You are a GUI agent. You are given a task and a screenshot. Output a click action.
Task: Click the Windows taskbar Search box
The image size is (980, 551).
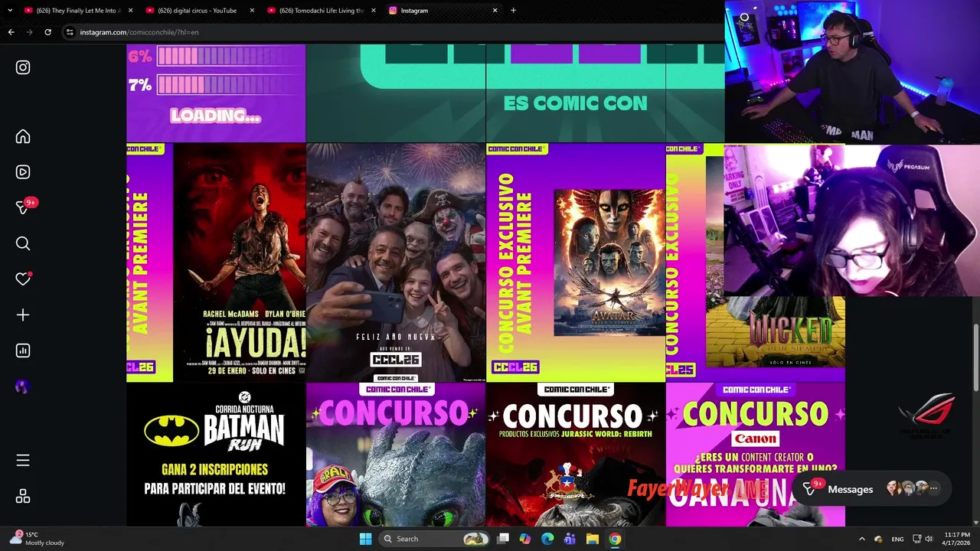click(x=434, y=539)
